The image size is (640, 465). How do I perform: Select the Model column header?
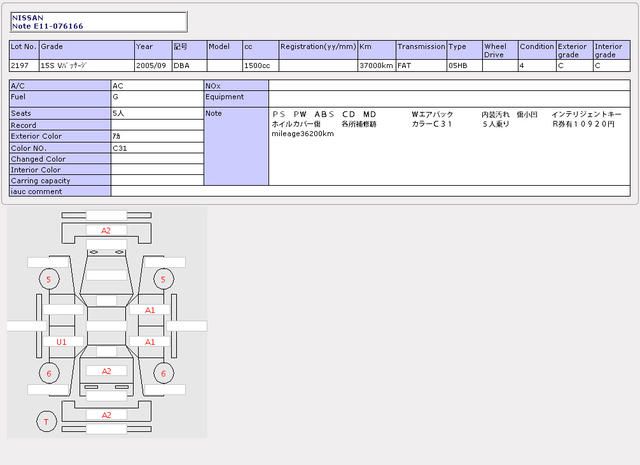tap(224, 50)
